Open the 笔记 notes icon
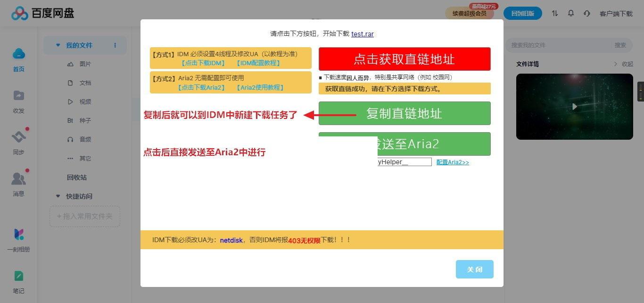 [x=18, y=276]
